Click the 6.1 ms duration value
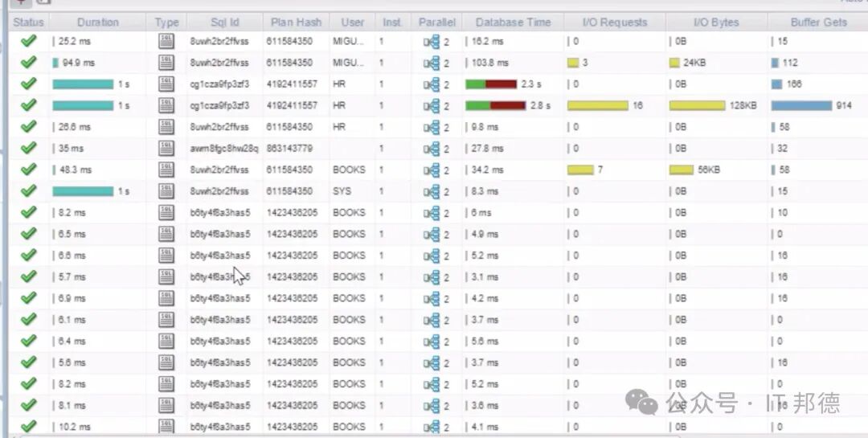 click(x=72, y=320)
